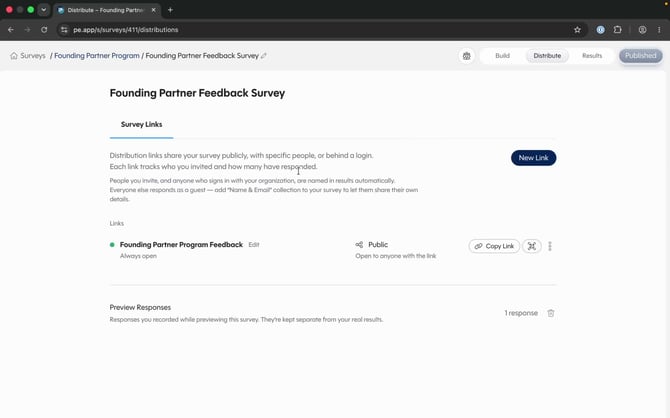The image size is (670, 418).
Task: Copy Link for Founding Partner Program Feedback
Action: pos(494,246)
